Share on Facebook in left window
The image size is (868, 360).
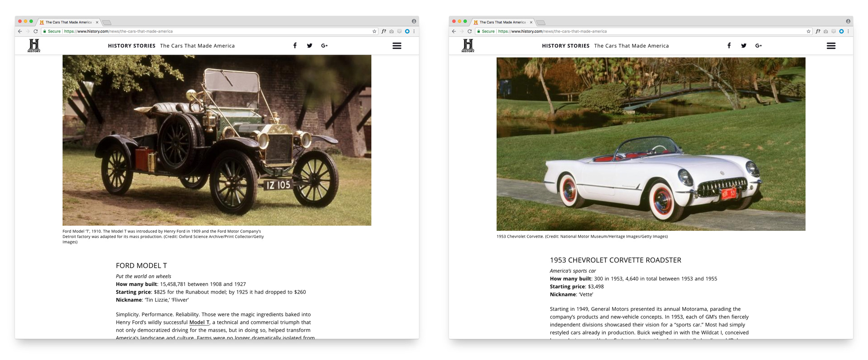click(x=295, y=46)
